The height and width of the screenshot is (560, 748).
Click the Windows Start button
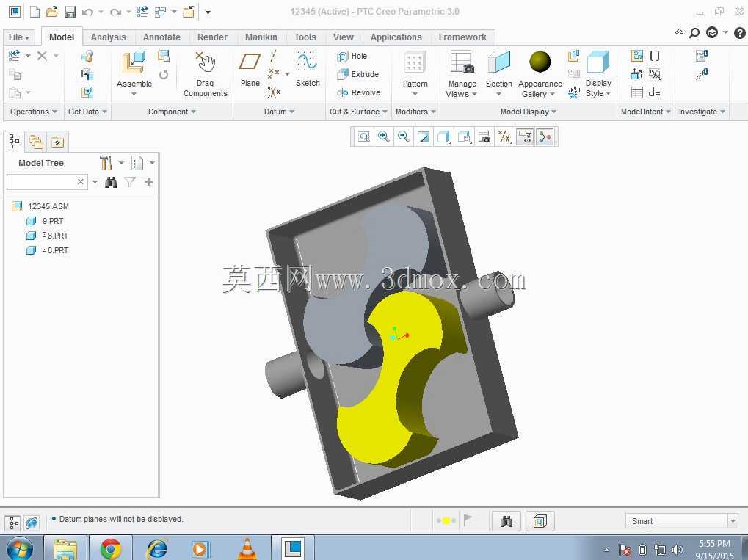coord(19,549)
